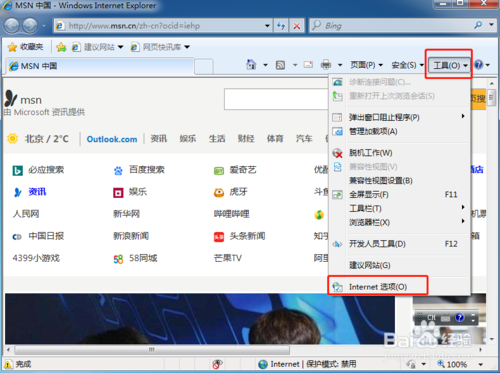This screenshot has height=373, width=500.
Task: Switch to the MSN 中国 tab
Action: [x=100, y=66]
